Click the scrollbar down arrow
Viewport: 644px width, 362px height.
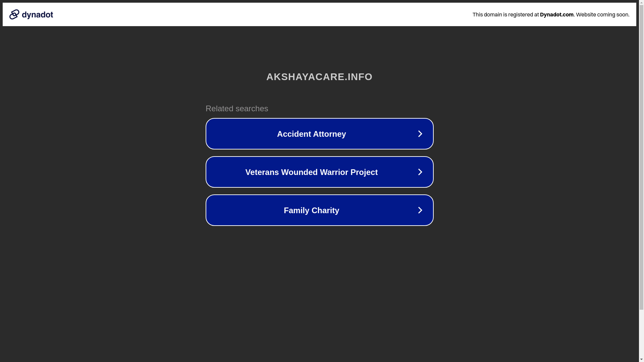pyautogui.click(x=641, y=359)
